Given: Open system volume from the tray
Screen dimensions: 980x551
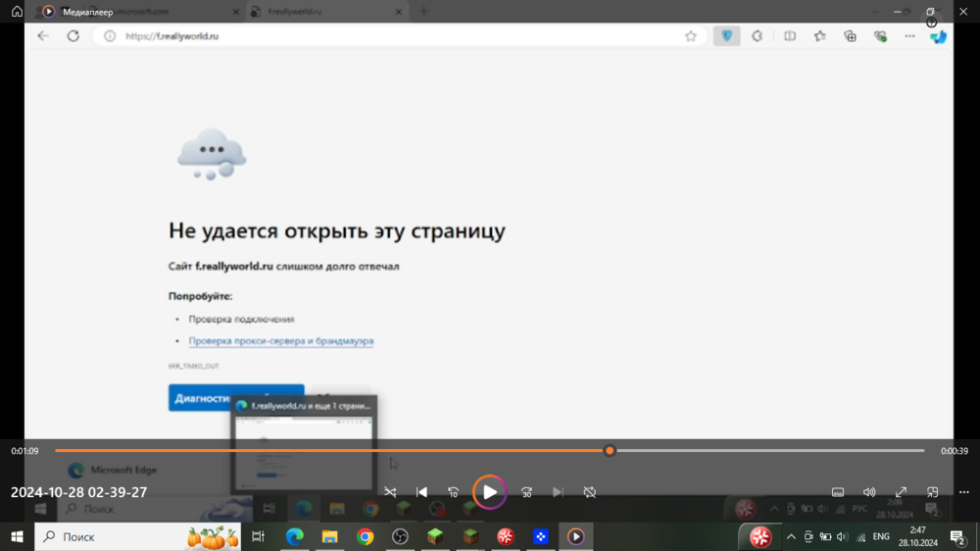Looking at the screenshot, I should (x=843, y=536).
